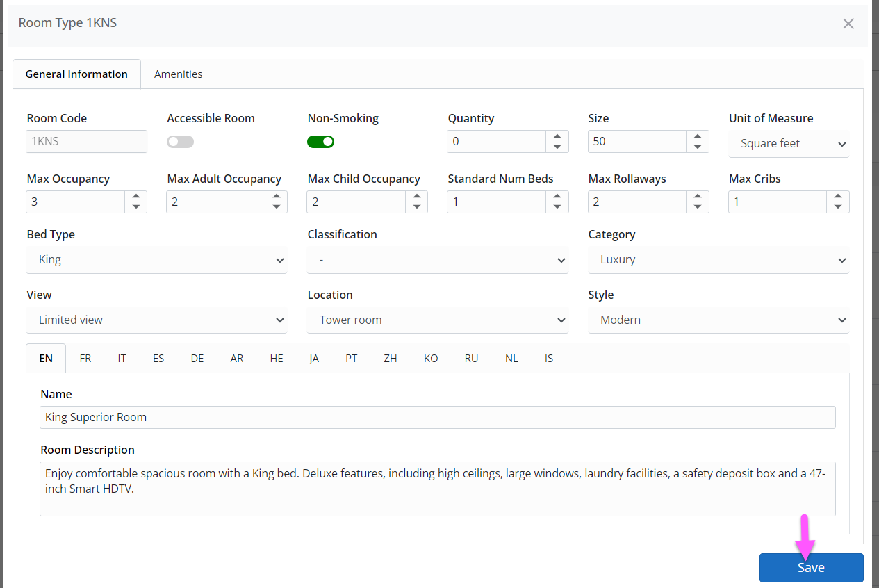Screen dimensions: 879x588
Task: Click the Max Cribs field
Action: [777, 202]
